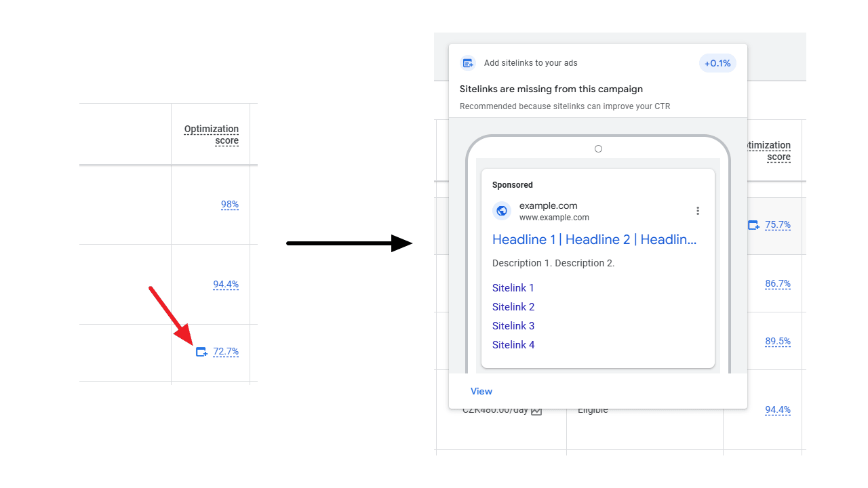Image resolution: width=868 pixels, height=488 pixels.
Task: Select Sitelink 3 in the ad mockup
Action: pyautogui.click(x=513, y=325)
